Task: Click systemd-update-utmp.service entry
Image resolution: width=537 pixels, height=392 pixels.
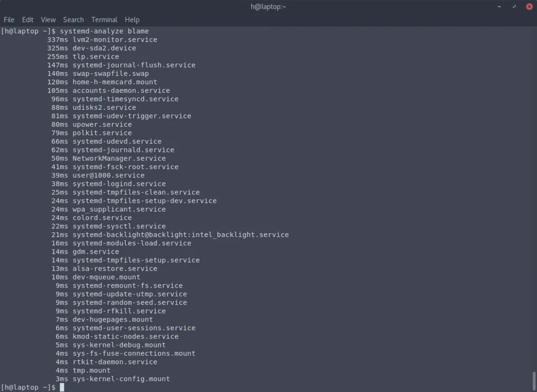Action: click(121, 294)
